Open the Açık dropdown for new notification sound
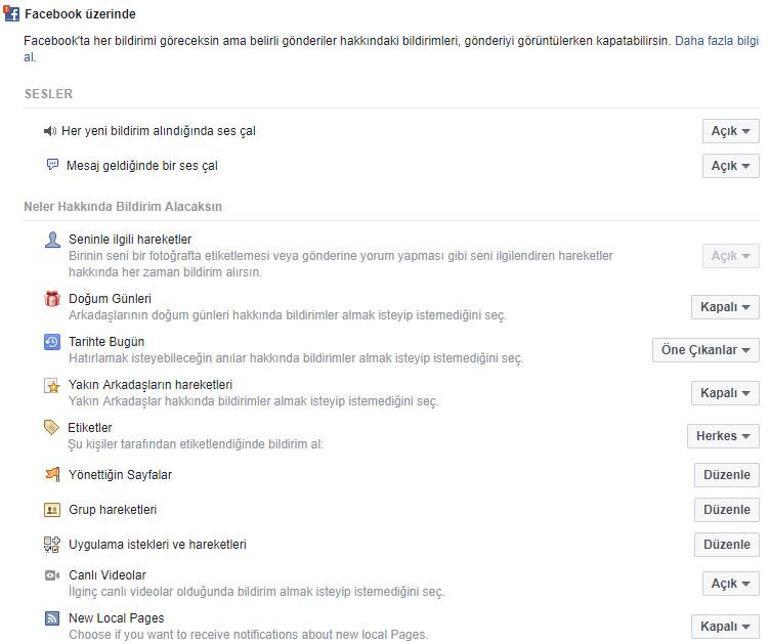This screenshot has width=770, height=644. tap(730, 131)
